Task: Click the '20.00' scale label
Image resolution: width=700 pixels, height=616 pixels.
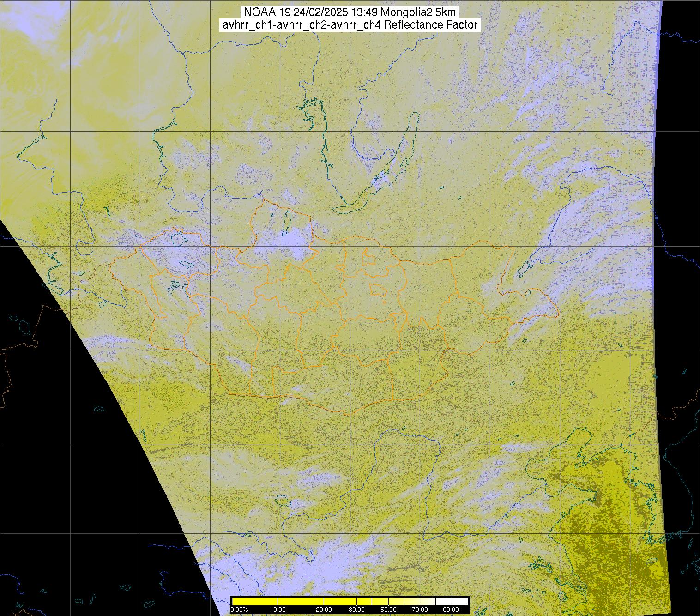Action: point(324,610)
